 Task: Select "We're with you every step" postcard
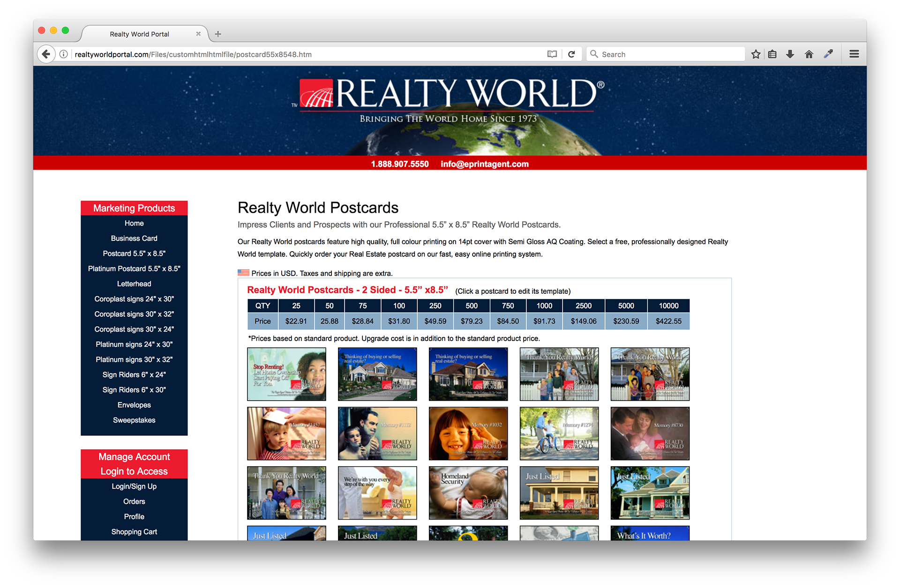click(x=377, y=493)
